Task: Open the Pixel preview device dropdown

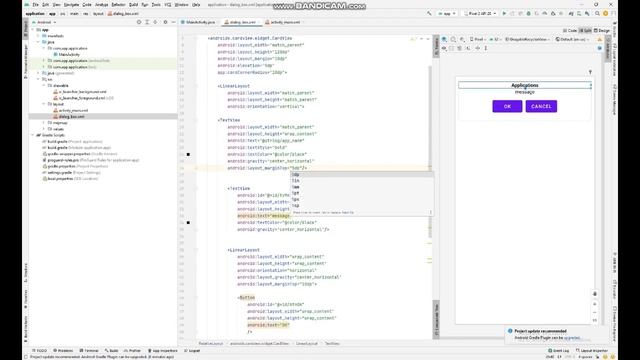Action: (478, 40)
